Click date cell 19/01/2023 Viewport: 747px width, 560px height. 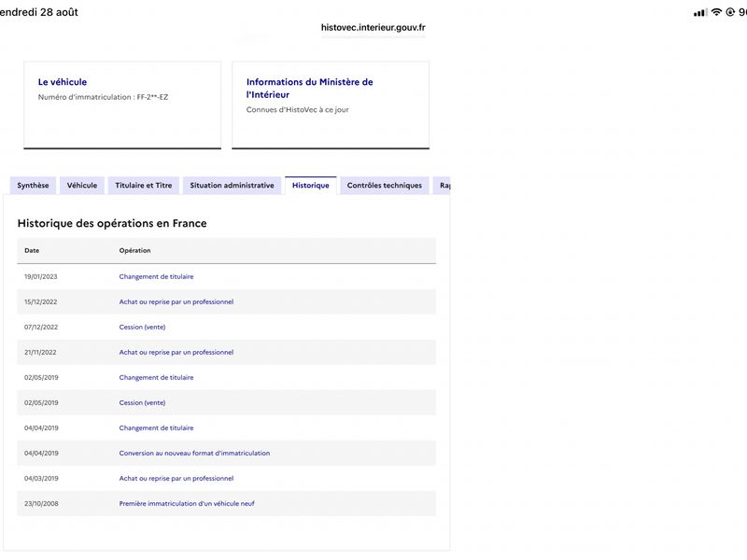tap(40, 276)
